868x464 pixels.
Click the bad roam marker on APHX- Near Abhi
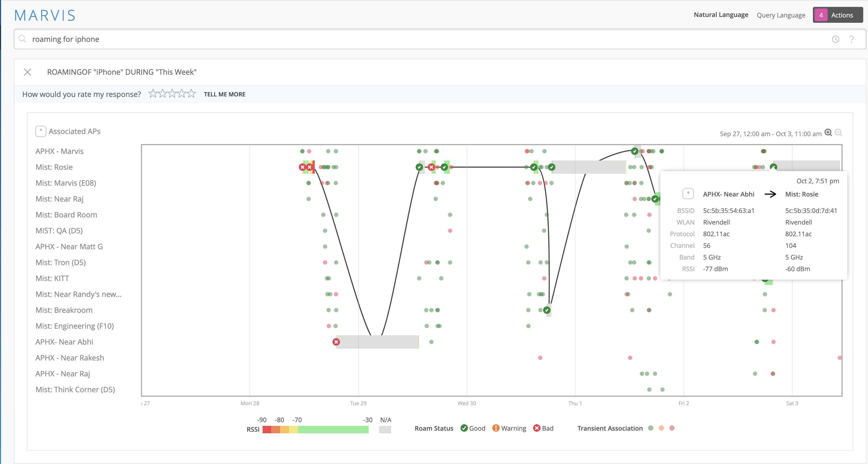[336, 342]
